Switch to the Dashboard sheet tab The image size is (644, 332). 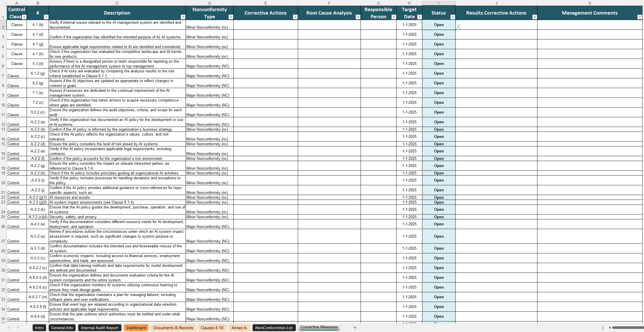[136, 328]
